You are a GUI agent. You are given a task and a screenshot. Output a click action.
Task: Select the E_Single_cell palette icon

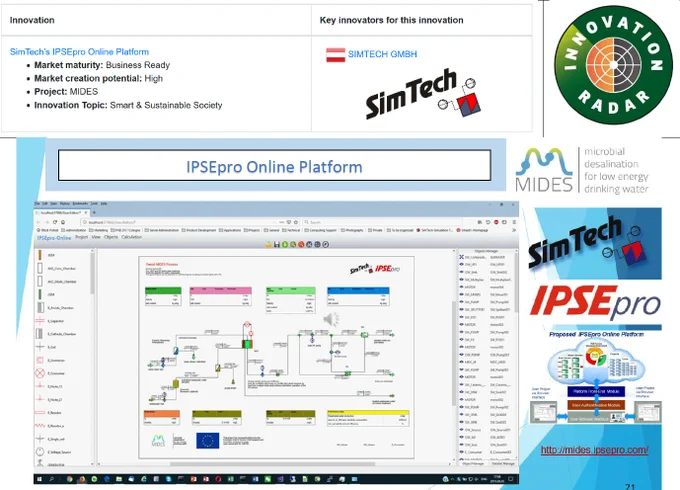[40, 439]
